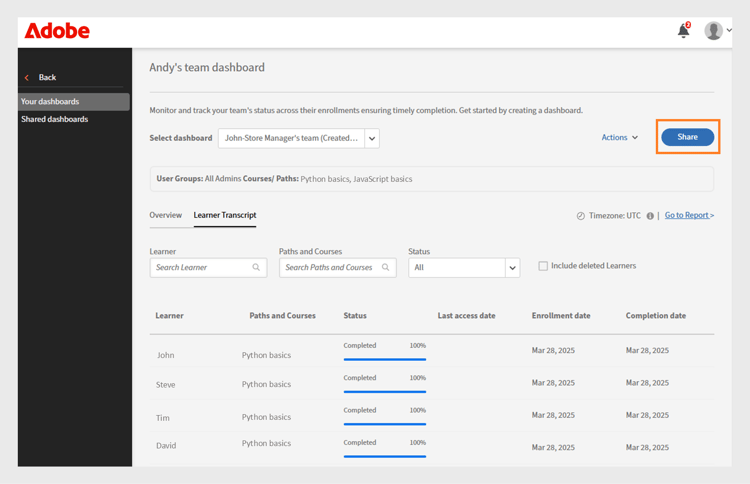Open Shared dashboards in sidebar

tap(55, 119)
